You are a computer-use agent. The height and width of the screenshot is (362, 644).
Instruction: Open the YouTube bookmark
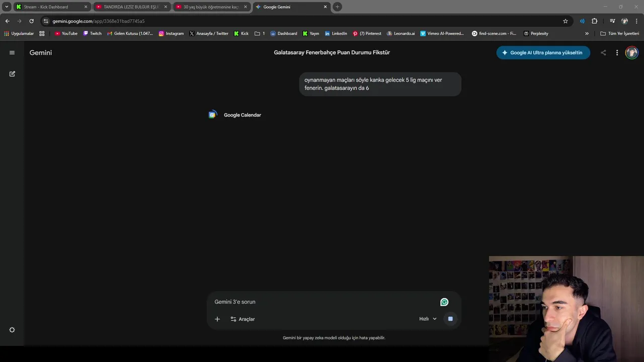tap(66, 34)
